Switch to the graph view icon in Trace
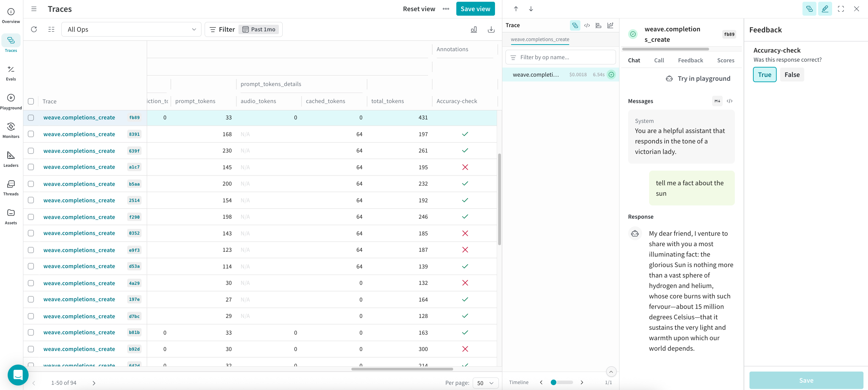Image resolution: width=868 pixels, height=390 pixels. click(x=610, y=25)
